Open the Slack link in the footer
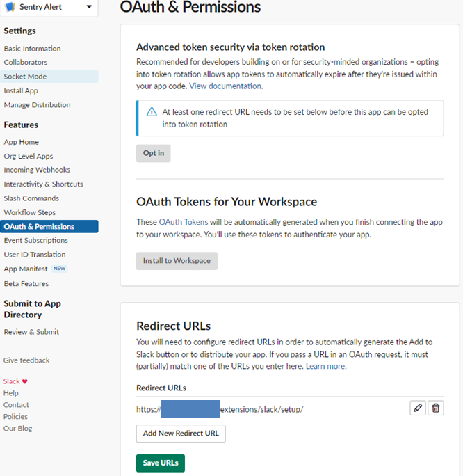The image size is (463, 476). pyautogui.click(x=12, y=381)
